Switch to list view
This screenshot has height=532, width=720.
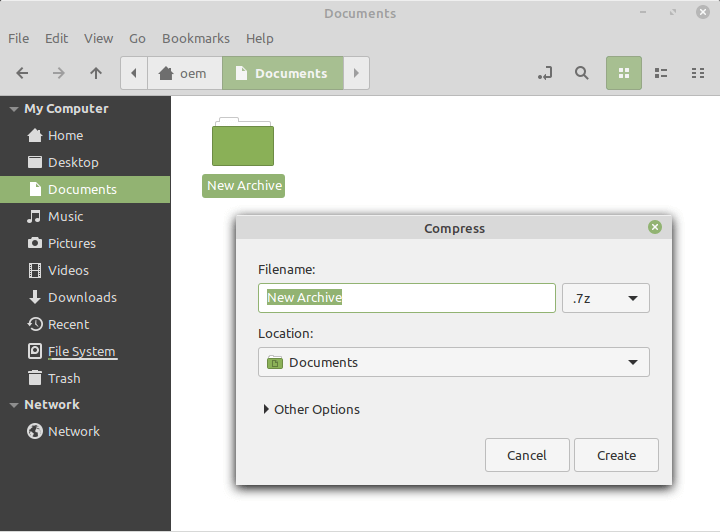[661, 73]
